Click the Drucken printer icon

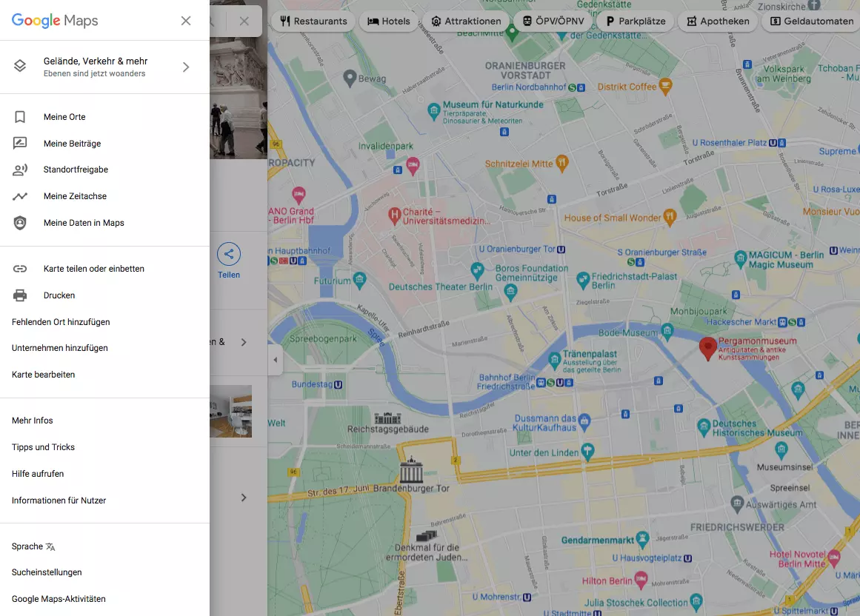[20, 295]
